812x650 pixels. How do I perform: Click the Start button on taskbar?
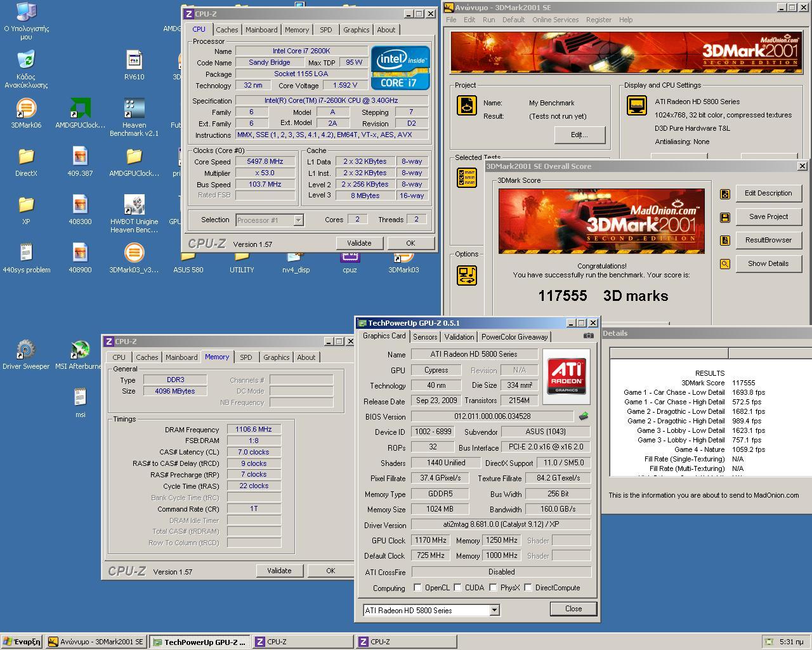pyautogui.click(x=22, y=642)
